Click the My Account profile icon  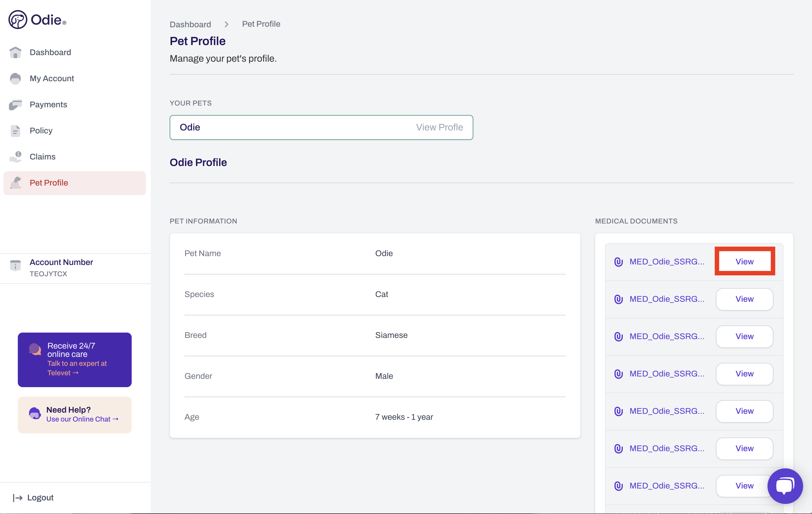point(15,78)
